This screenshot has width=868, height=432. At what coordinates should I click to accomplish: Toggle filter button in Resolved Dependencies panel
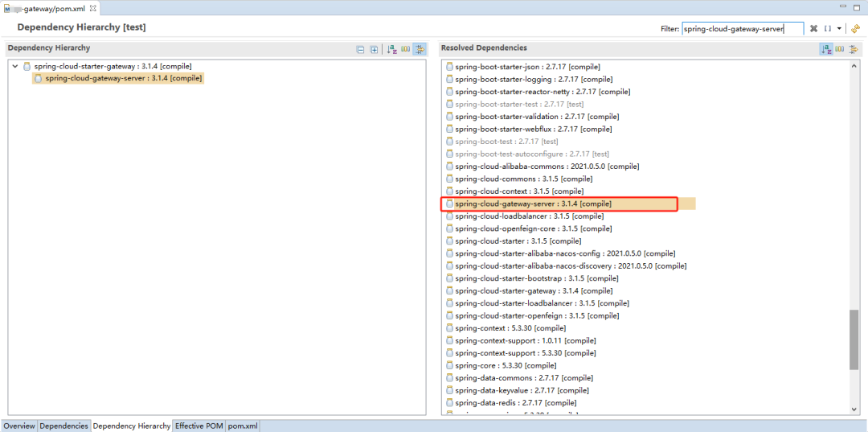coord(854,49)
